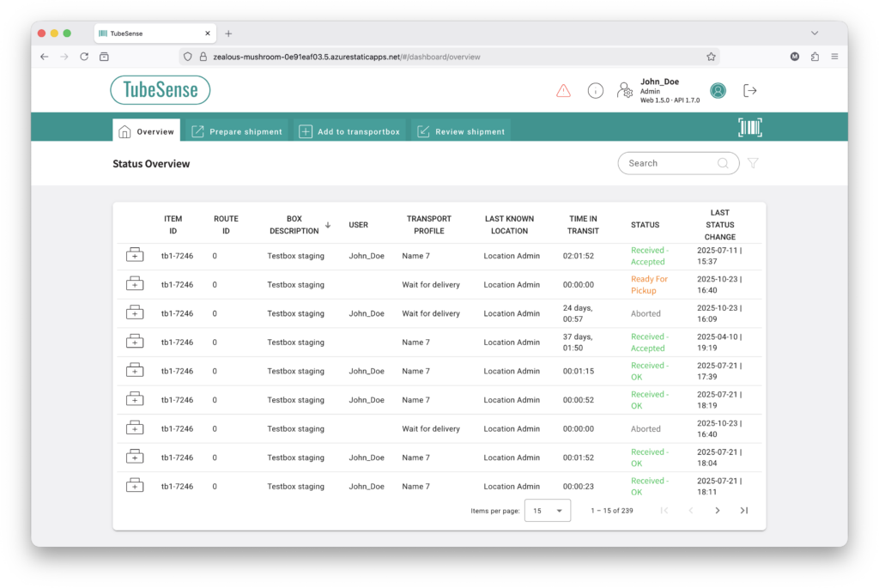
Task: Bookmark this page with the star icon
Action: pyautogui.click(x=711, y=57)
